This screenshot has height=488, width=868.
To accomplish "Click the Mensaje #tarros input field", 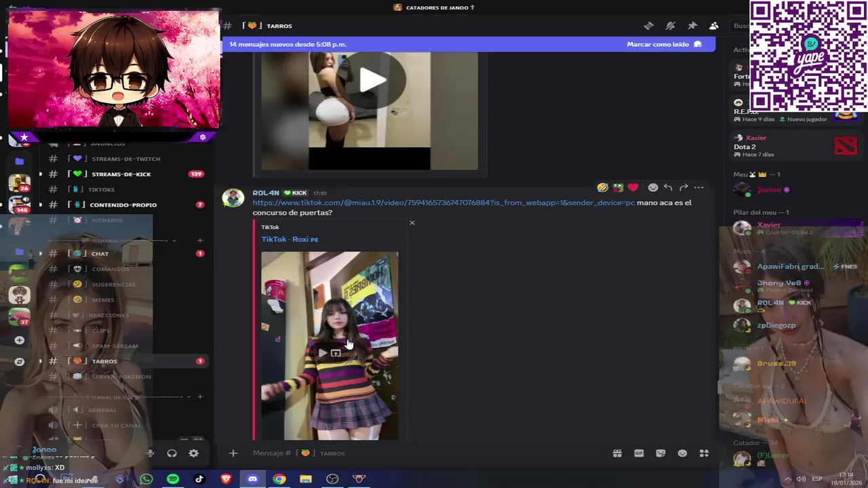I will coord(427,453).
